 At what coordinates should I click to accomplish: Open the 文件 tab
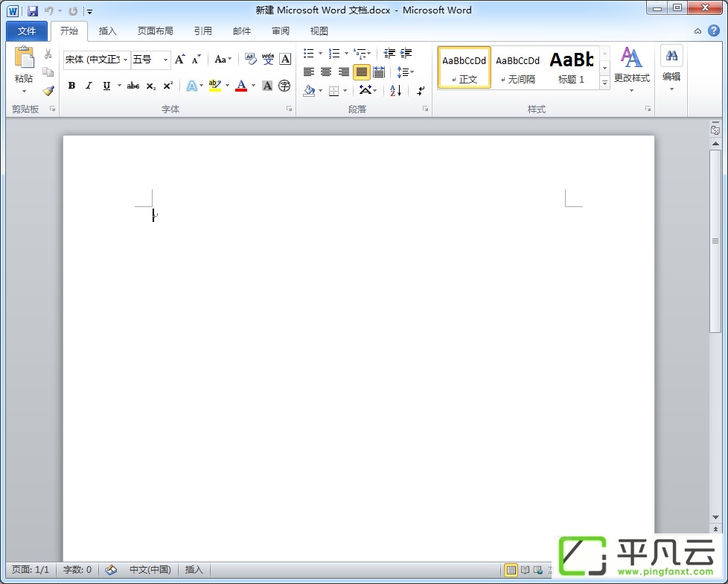click(x=27, y=31)
